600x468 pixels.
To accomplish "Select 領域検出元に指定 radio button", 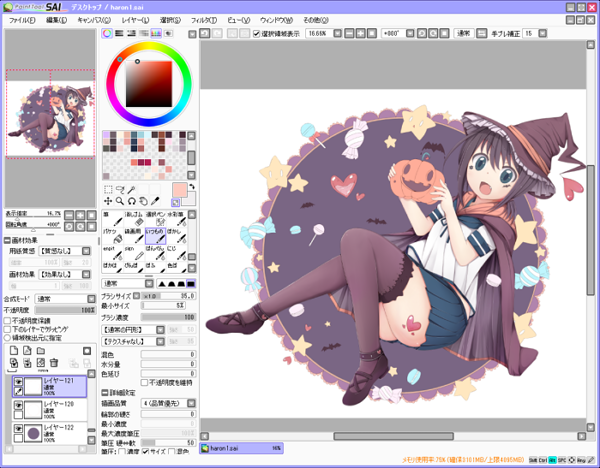I will [x=7, y=338].
